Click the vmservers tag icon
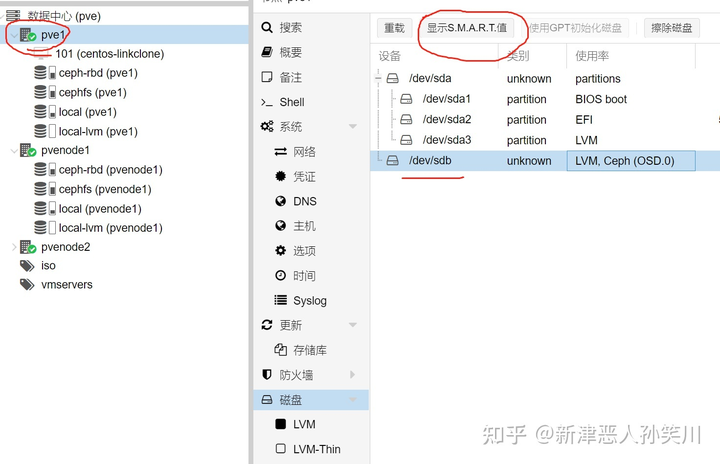This screenshot has height=464, width=720. point(27,285)
